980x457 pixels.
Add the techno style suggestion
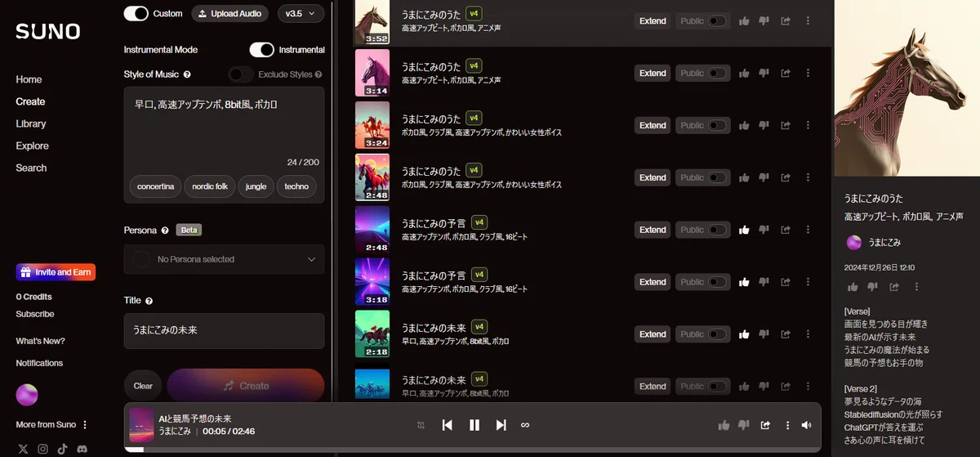click(x=296, y=186)
